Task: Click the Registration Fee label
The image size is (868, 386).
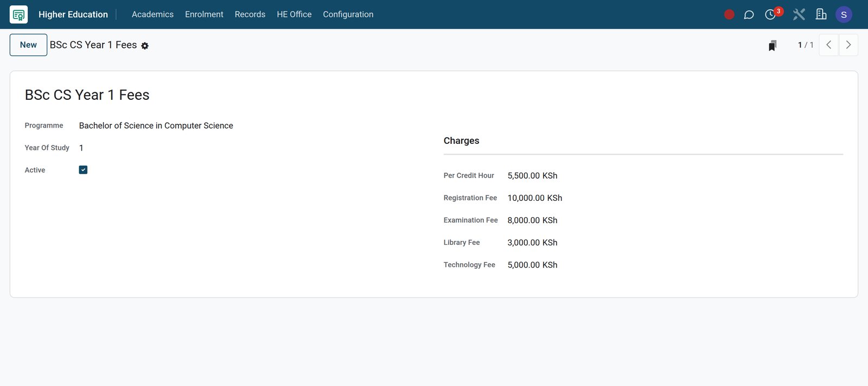Action: 470,198
